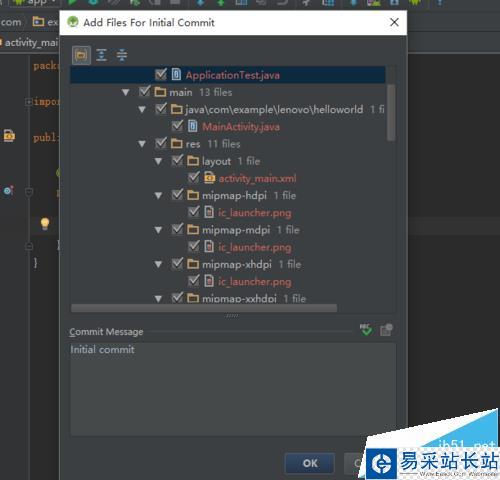Viewport: 500px width, 480px height.
Task: Uncheck the main folder checkbox
Action: (x=144, y=91)
